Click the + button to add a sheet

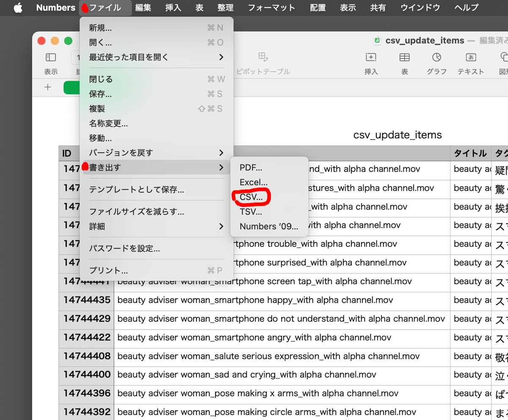47,87
